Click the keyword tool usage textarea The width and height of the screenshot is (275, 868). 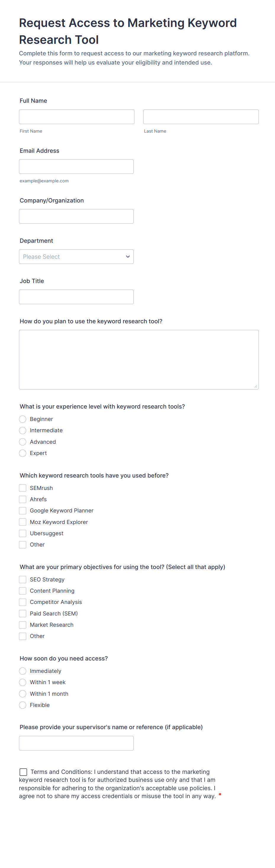point(139,359)
